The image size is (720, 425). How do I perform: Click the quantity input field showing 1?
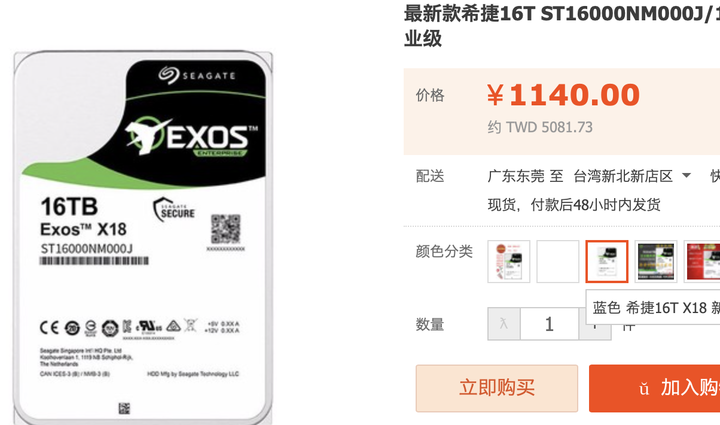(549, 324)
